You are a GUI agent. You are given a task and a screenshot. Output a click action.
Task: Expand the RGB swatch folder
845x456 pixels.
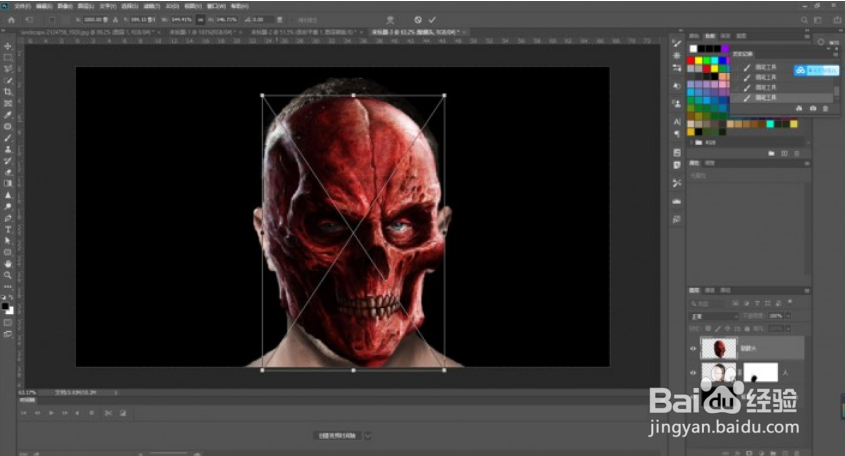[x=692, y=143]
